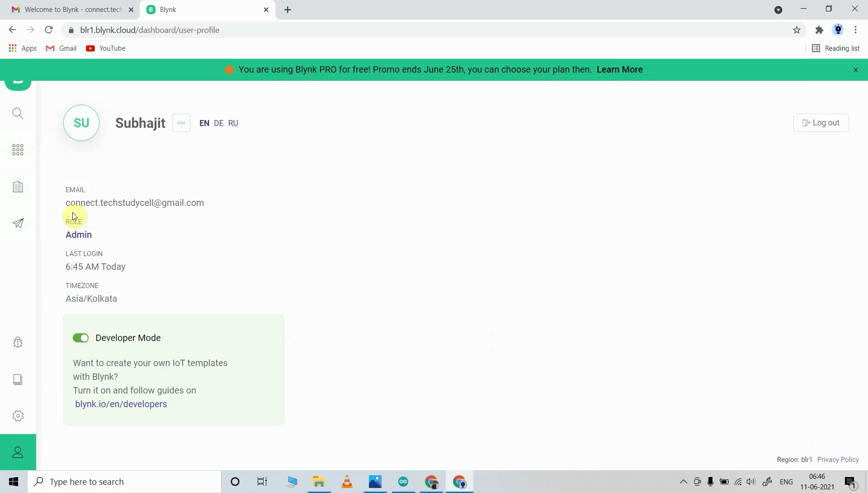Open the blynk.io/en/developers link
868x493 pixels.
click(x=121, y=404)
